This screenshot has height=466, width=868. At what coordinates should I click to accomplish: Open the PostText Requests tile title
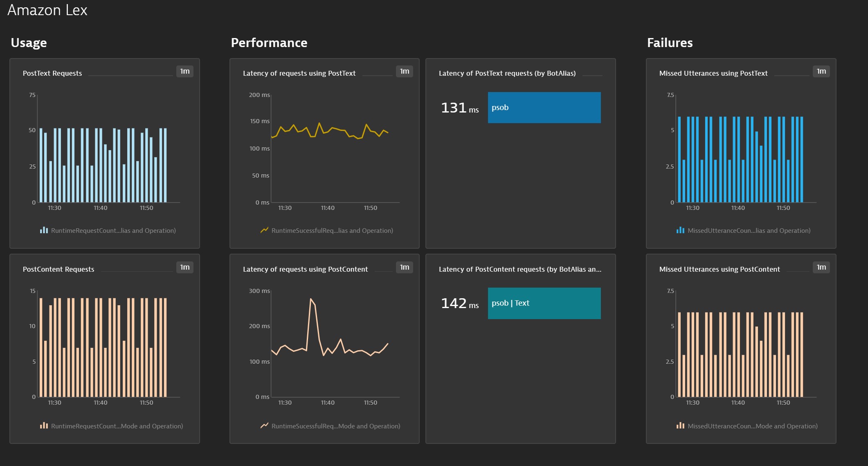(x=52, y=73)
